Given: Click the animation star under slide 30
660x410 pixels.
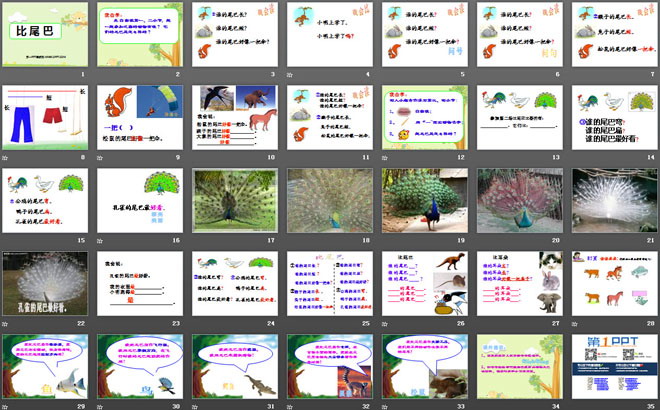Looking at the screenshot, I should pyautogui.click(x=101, y=407).
